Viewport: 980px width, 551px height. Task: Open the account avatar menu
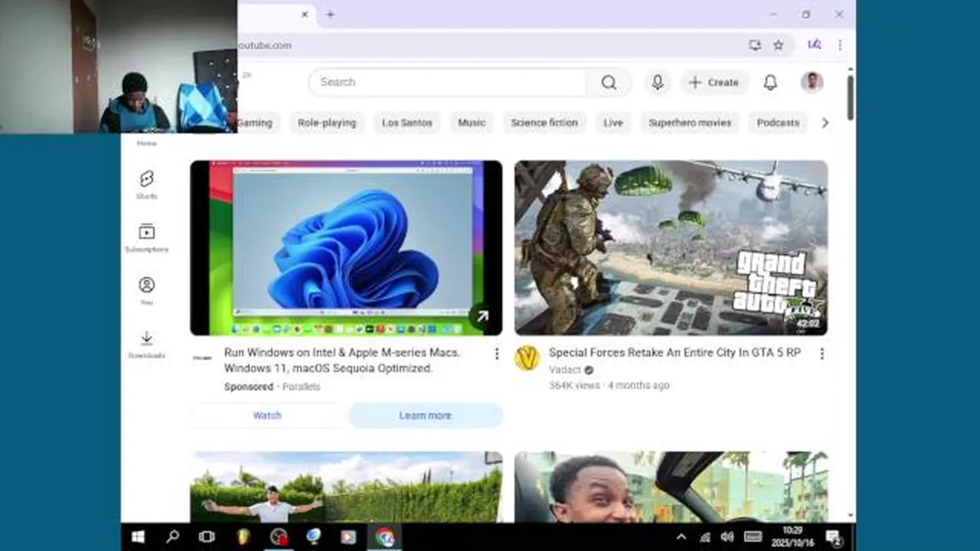[812, 82]
